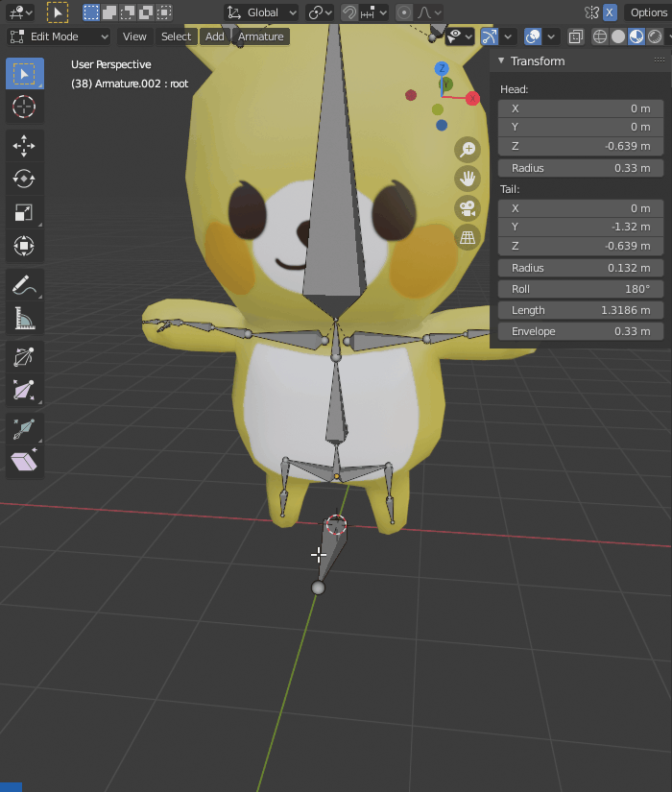
Task: Toggle proportional editing
Action: pos(404,12)
